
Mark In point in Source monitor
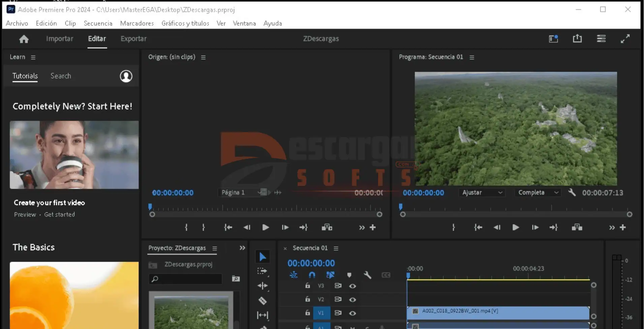pos(186,228)
